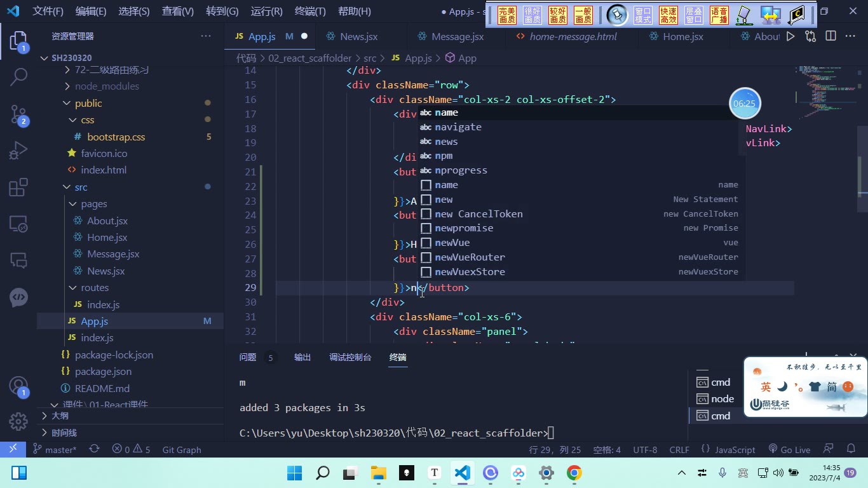This screenshot has height=488, width=868.
Task: Open Manage settings gear icon
Action: pyautogui.click(x=18, y=421)
